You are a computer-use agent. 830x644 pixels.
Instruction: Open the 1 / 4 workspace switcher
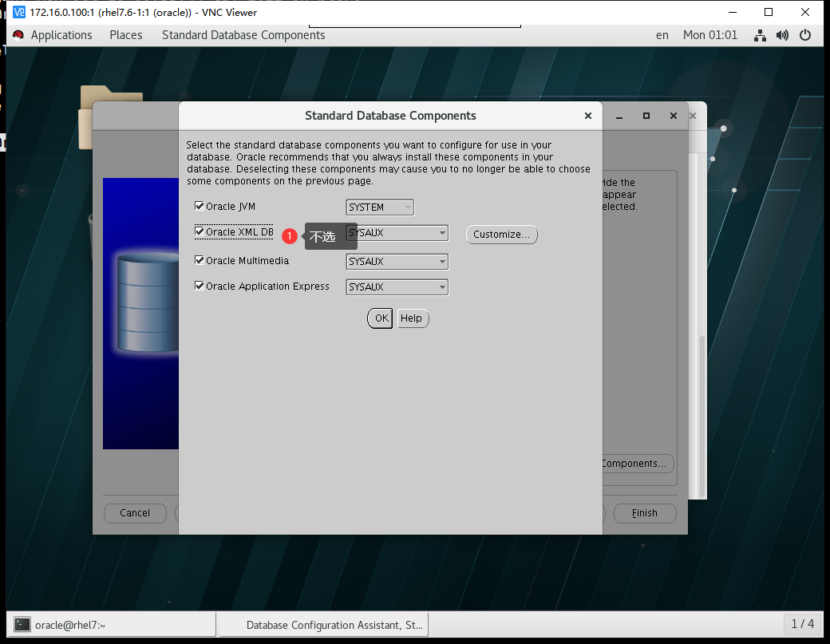803,624
